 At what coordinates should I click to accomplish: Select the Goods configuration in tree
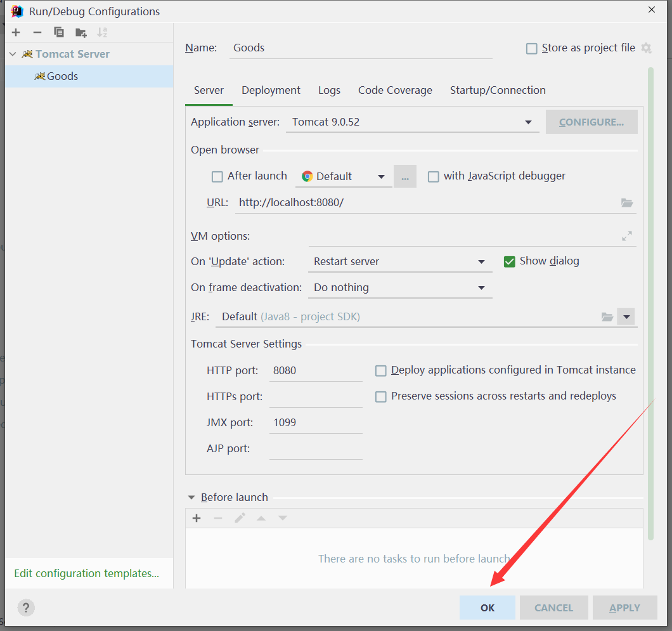click(x=89, y=76)
